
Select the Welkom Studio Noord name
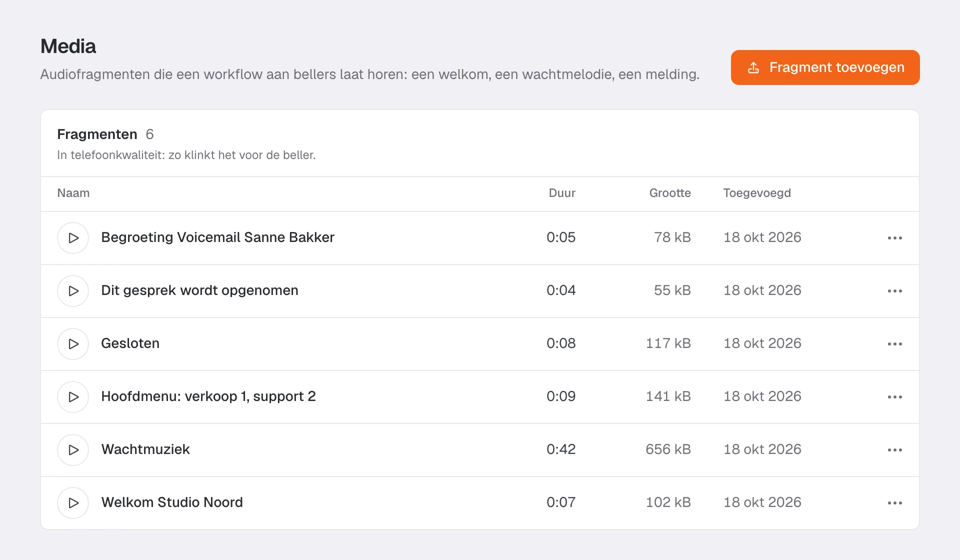tap(172, 502)
